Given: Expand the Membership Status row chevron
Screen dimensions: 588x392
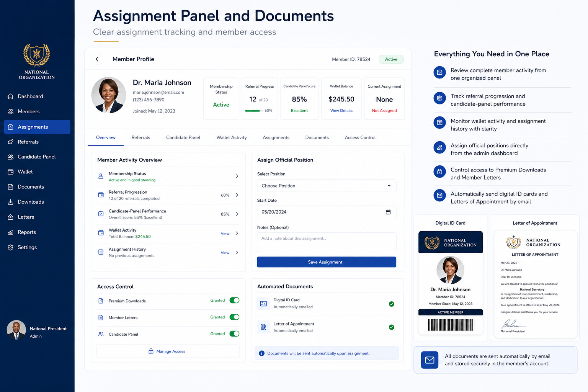Looking at the screenshot, I should [237, 176].
